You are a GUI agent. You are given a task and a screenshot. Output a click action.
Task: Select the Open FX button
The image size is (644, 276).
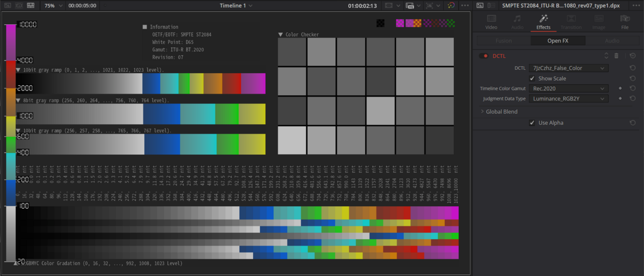pyautogui.click(x=558, y=41)
